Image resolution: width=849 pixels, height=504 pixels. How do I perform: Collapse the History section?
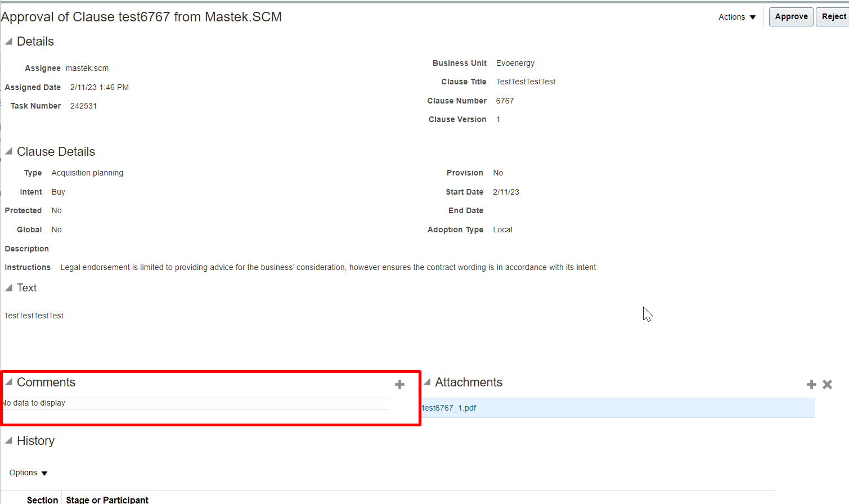click(8, 440)
